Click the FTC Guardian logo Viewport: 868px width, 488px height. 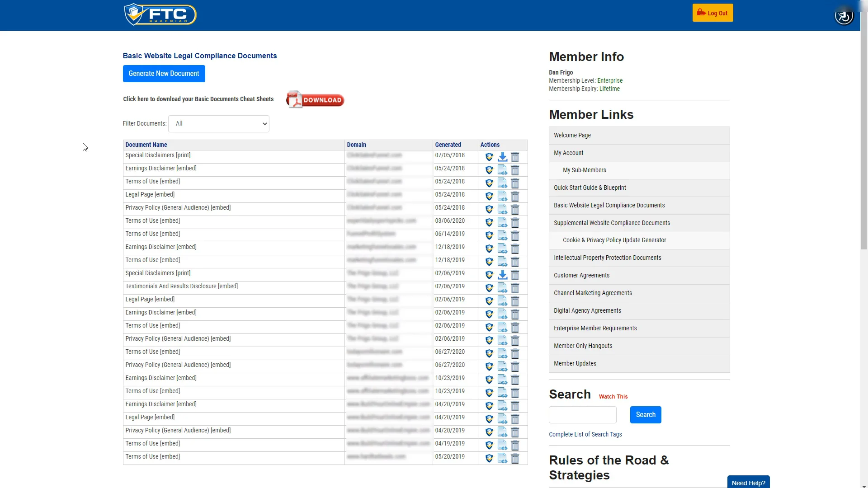click(x=160, y=14)
